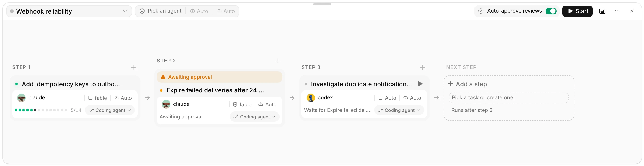Click claude avatar in Step 2 card
Screen dimensions: 644x166
[166, 104]
